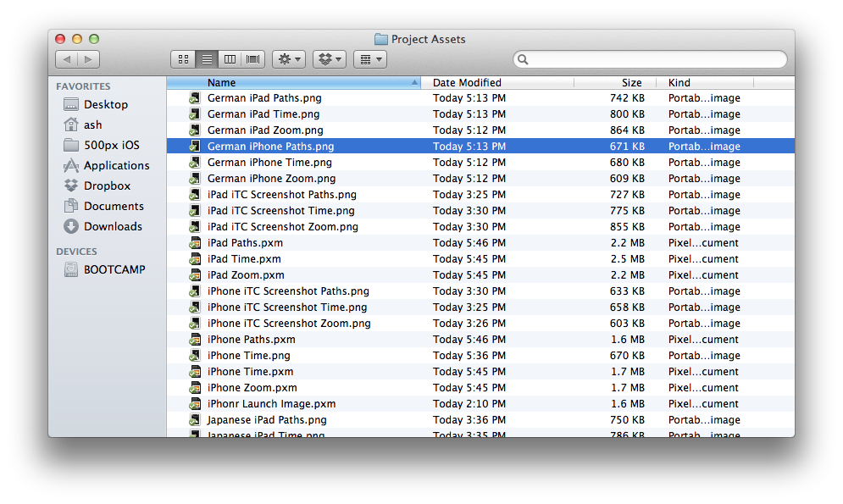Image resolution: width=843 pixels, height=504 pixels.
Task: Open the Arrange items dropdown
Action: [370, 59]
